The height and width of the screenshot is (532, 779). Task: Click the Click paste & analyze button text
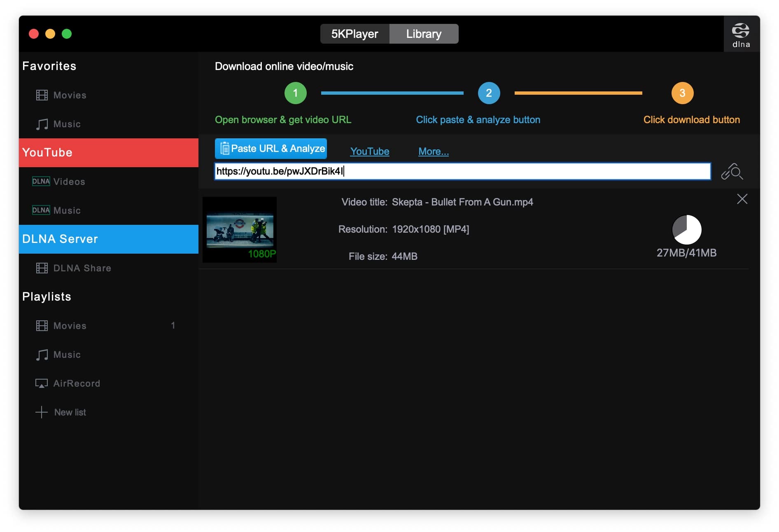pos(478,120)
